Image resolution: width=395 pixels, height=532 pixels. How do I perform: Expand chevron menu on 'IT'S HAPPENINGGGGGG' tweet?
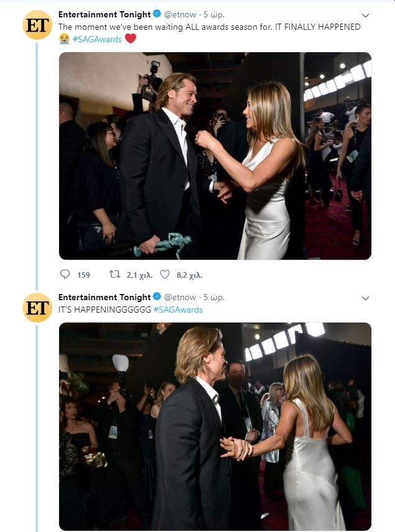(x=365, y=298)
